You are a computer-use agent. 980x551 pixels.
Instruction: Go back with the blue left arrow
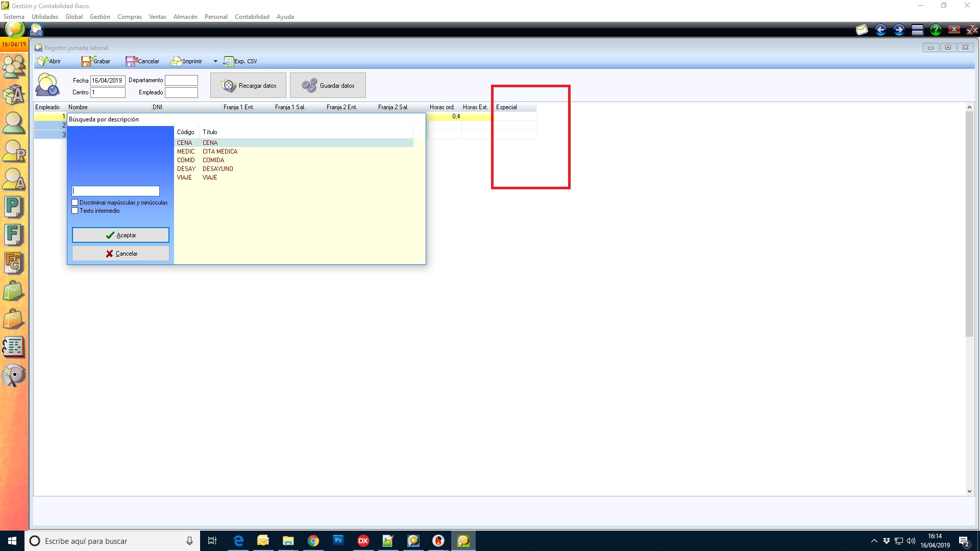click(x=880, y=30)
